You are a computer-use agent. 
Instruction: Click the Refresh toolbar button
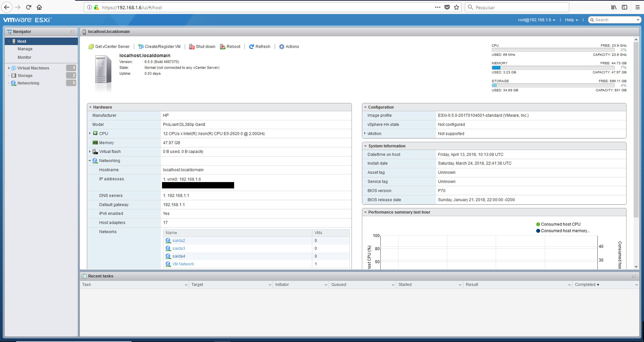(260, 47)
